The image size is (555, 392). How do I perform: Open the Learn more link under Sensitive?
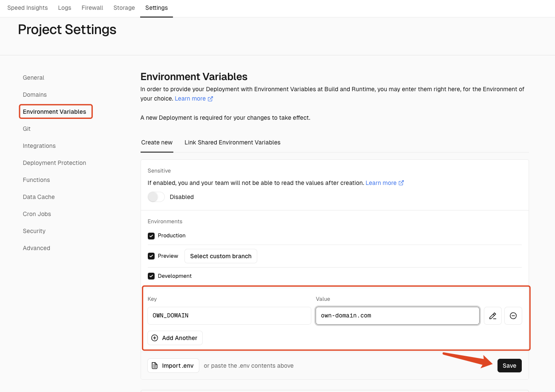point(381,183)
